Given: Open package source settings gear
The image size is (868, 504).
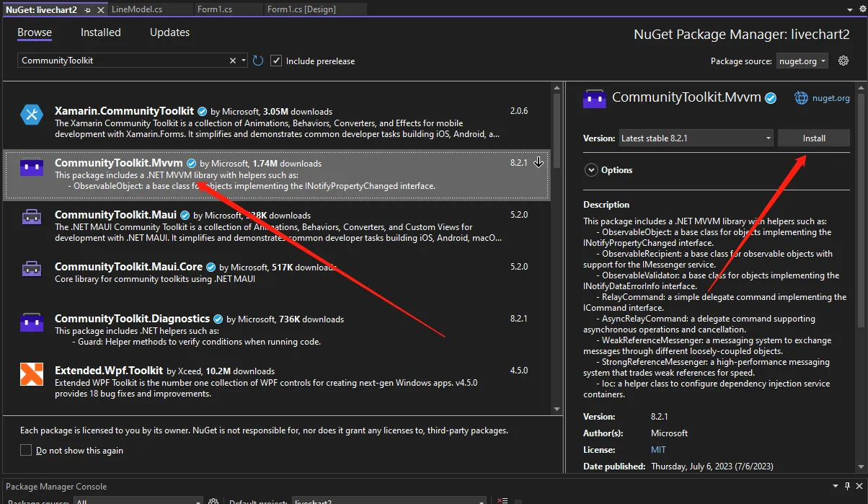Looking at the screenshot, I should pos(843,61).
